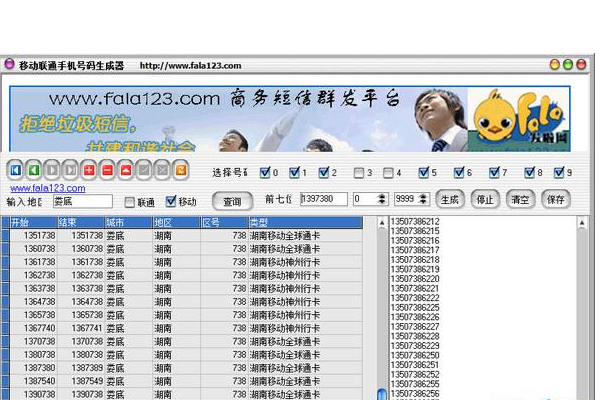Click the region input field containing 娄底
The height and width of the screenshot is (400, 600).
83,201
